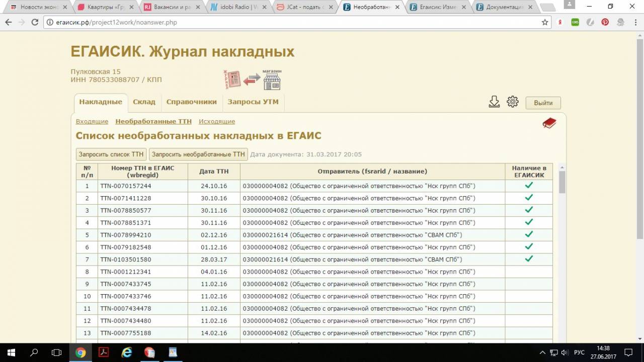The width and height of the screenshot is (644, 362).
Task: Toggle the bookmark star in the address bar
Action: [x=544, y=22]
